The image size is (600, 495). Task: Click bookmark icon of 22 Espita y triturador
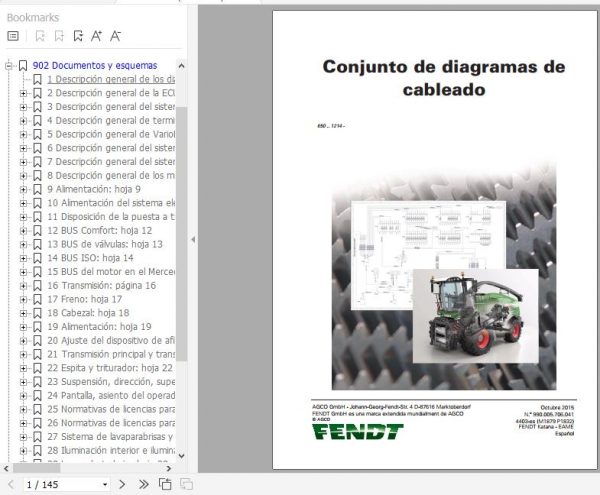(37, 368)
